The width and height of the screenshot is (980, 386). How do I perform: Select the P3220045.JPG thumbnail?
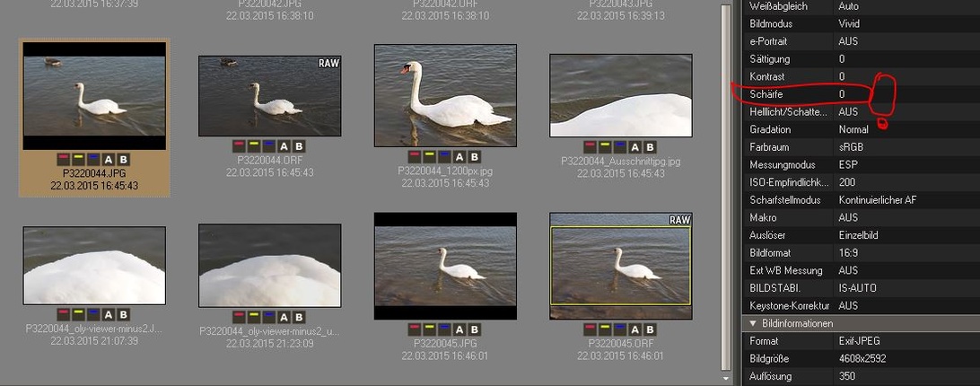tap(445, 266)
